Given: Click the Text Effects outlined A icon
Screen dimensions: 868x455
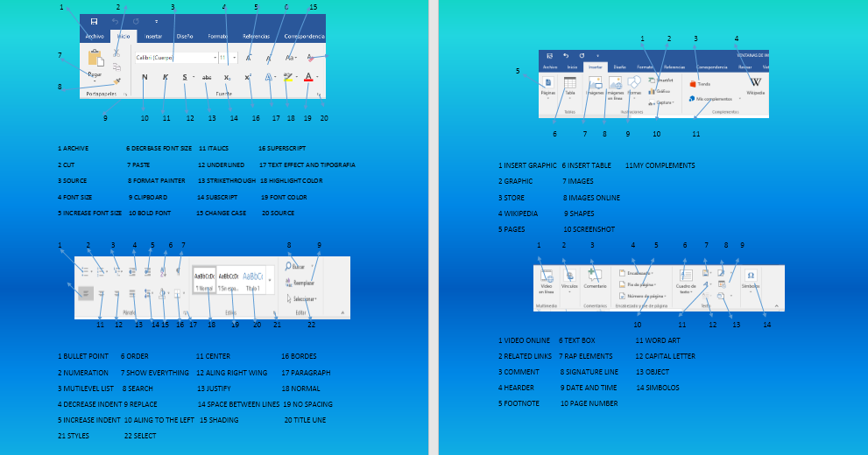Looking at the screenshot, I should point(269,77).
